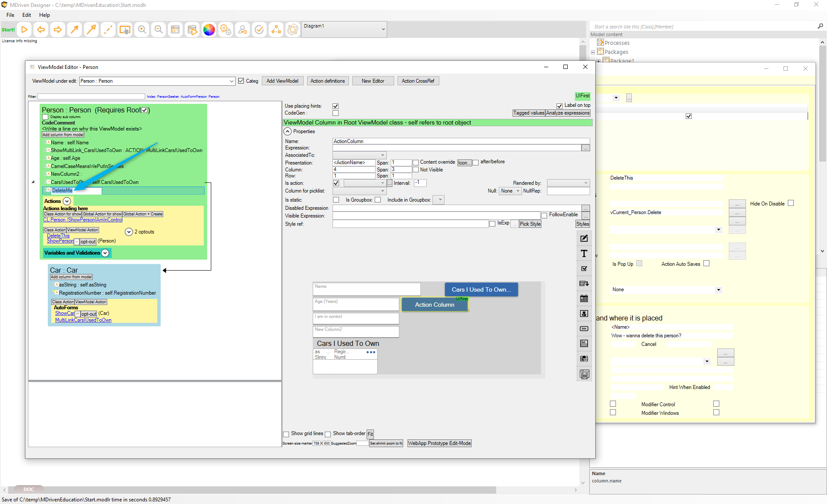Click the Name field in properties

(x=460, y=141)
